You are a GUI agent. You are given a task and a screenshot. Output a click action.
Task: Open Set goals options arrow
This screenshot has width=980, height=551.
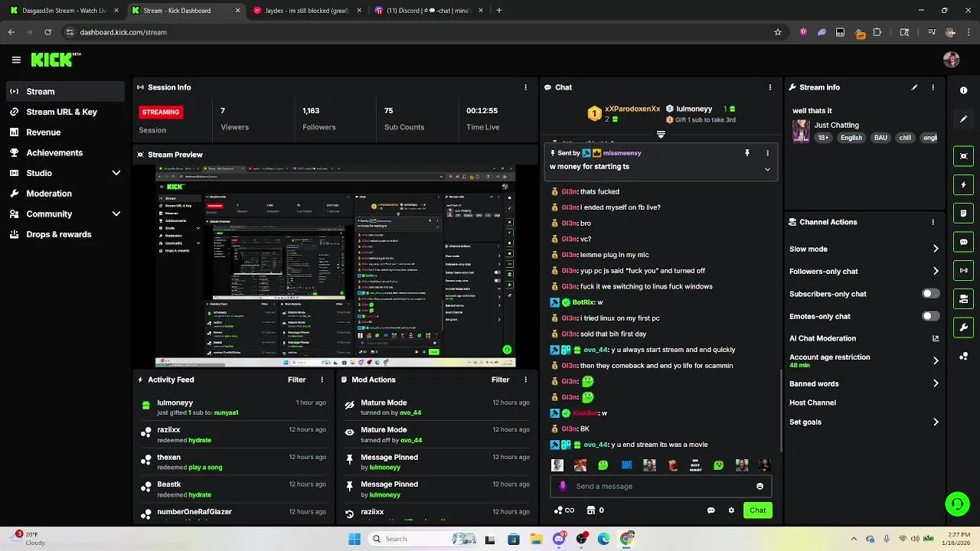coord(935,422)
